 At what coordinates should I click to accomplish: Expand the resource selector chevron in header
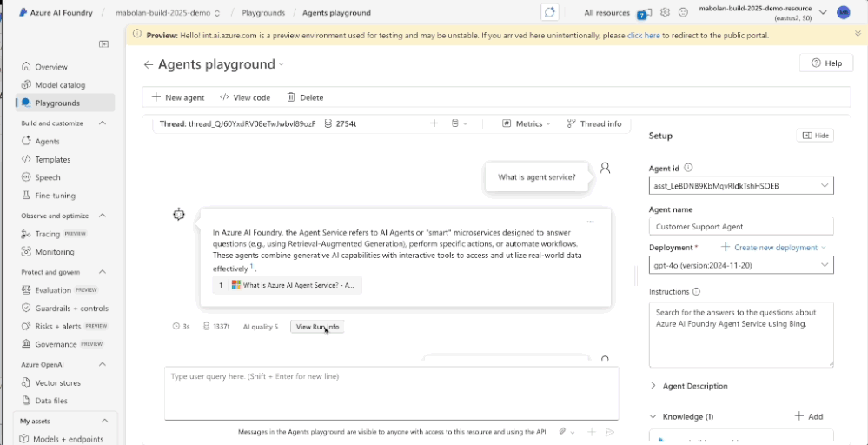[823, 12]
